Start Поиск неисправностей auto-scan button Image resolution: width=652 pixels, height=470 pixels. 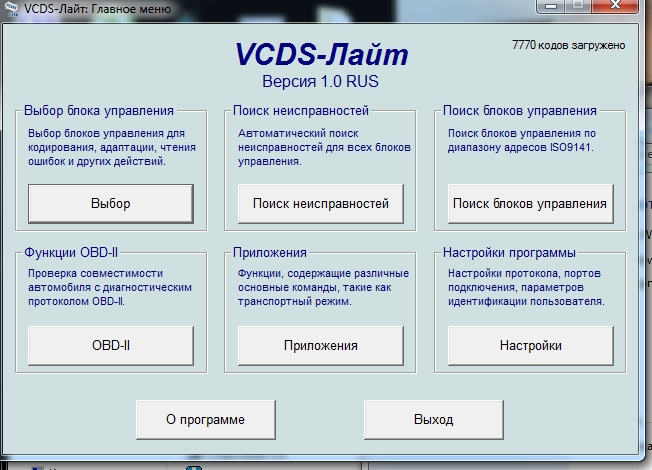click(321, 204)
